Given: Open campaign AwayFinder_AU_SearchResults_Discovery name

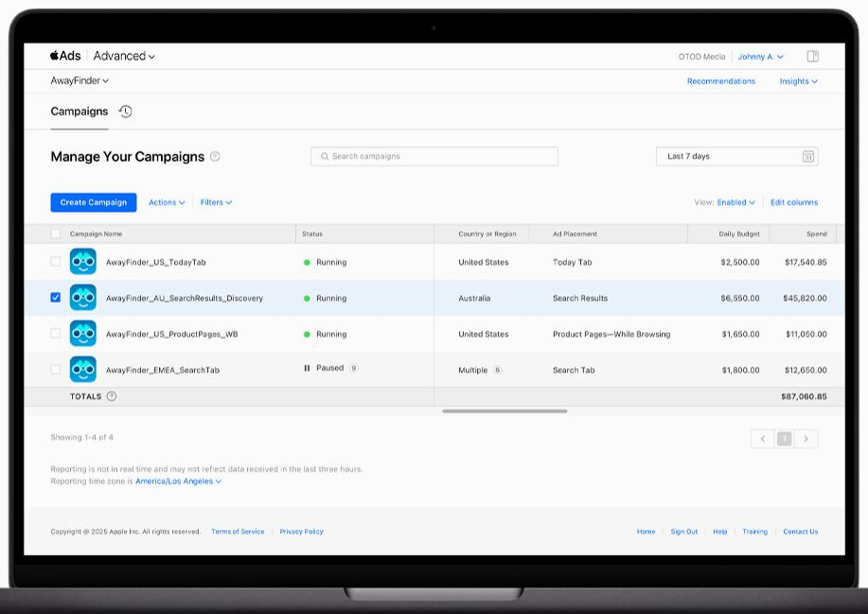Looking at the screenshot, I should pos(185,298).
